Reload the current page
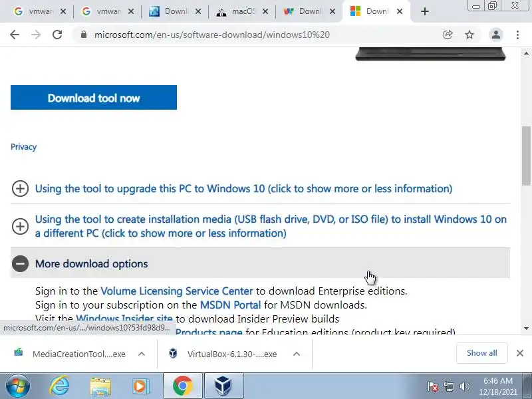The width and height of the screenshot is (532, 399). pyautogui.click(x=57, y=35)
